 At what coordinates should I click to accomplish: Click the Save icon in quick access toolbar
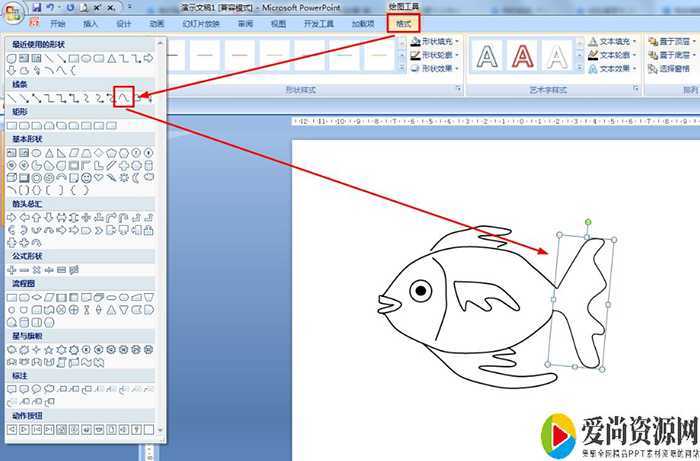(x=37, y=7)
